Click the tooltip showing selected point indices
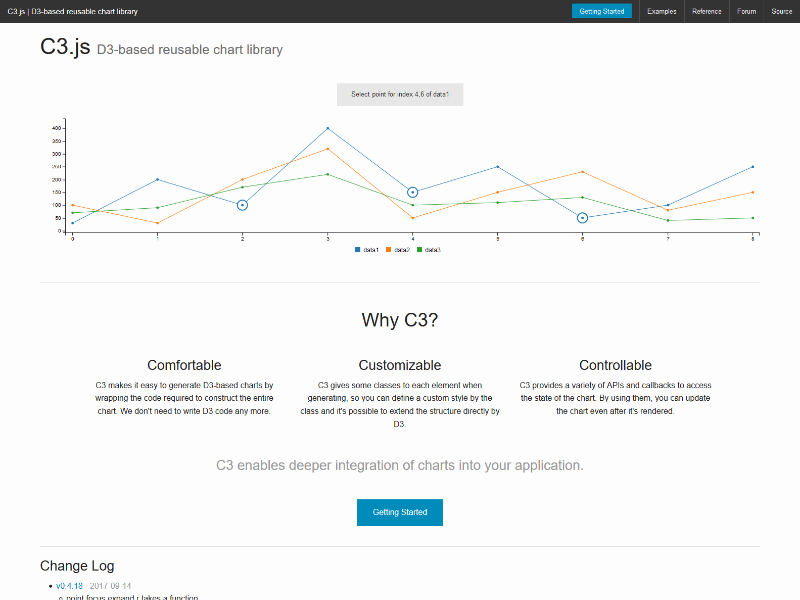800x600 pixels. (x=399, y=92)
